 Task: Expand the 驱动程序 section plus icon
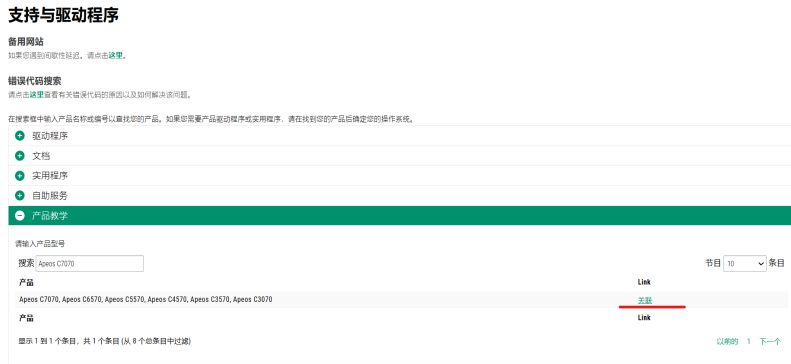[x=20, y=136]
